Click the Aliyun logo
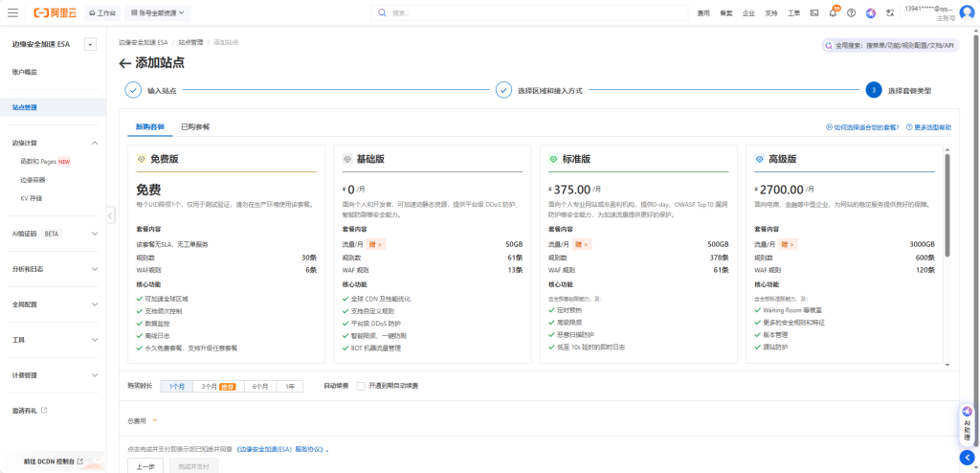Screen dimensions: 980x473 (54, 13)
